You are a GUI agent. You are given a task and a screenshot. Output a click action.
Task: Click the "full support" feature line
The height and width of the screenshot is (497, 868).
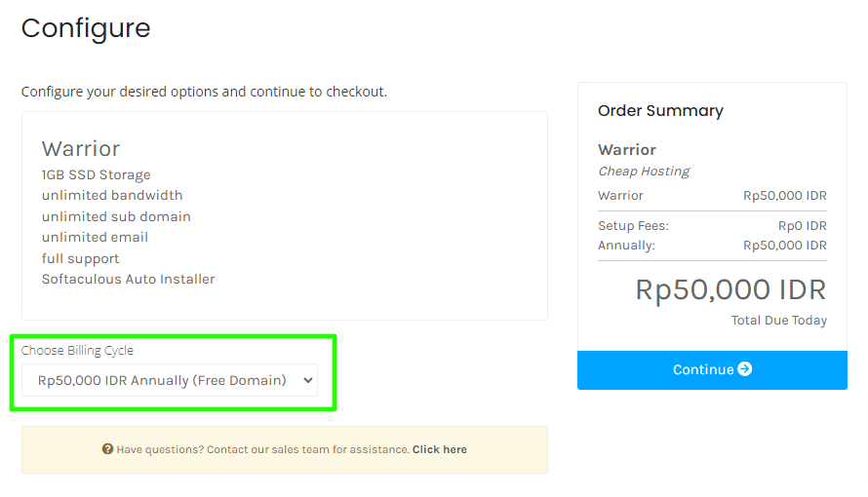pyautogui.click(x=80, y=258)
